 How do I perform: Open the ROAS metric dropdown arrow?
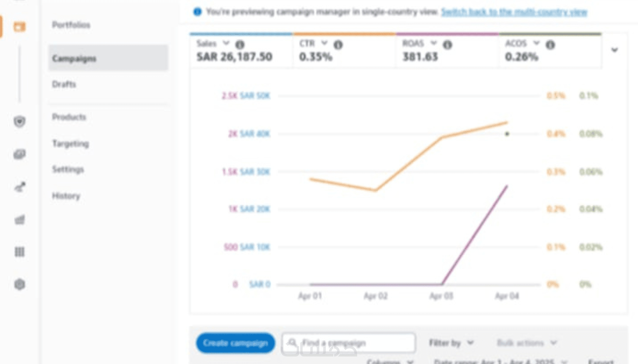coord(433,43)
